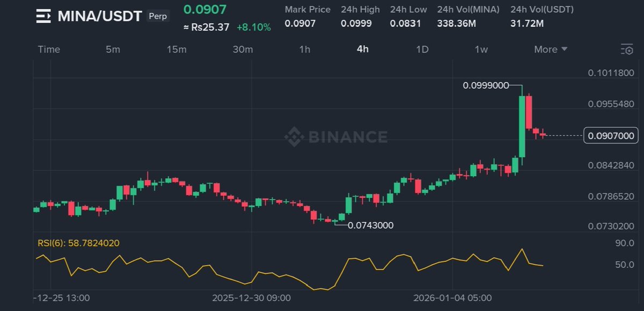Screen dimensions: 644x311
Task: Click the 2025-12-30 09:00 time label
Action: click(252, 298)
